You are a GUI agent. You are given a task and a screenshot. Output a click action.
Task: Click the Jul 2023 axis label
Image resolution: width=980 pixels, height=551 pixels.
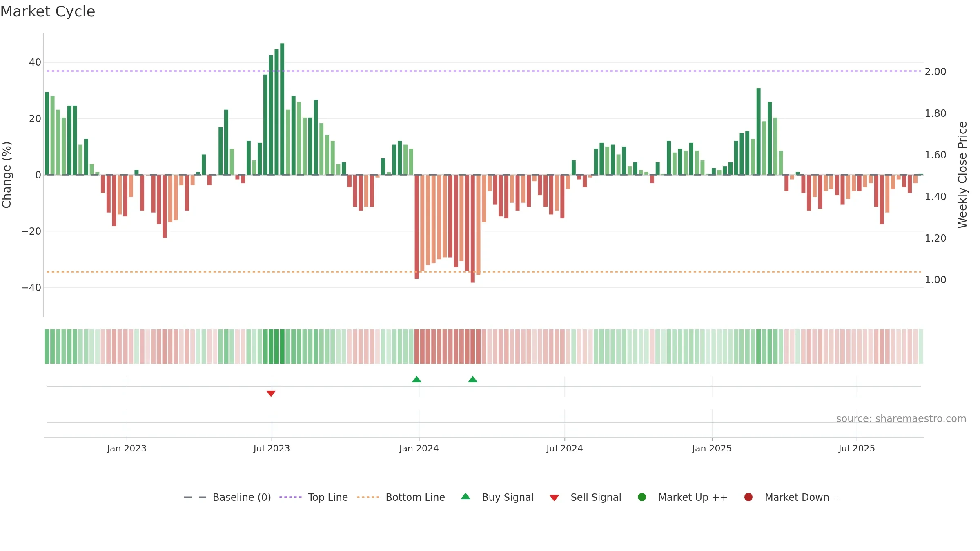272,448
